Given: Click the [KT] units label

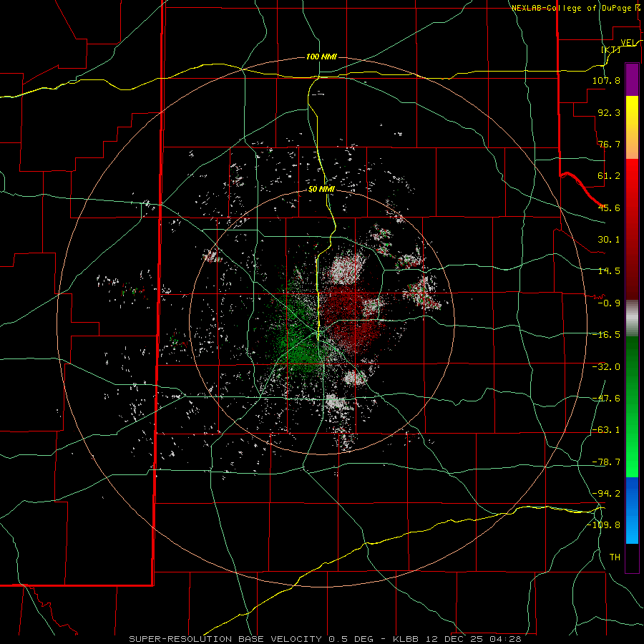Looking at the screenshot, I should 610,49.
